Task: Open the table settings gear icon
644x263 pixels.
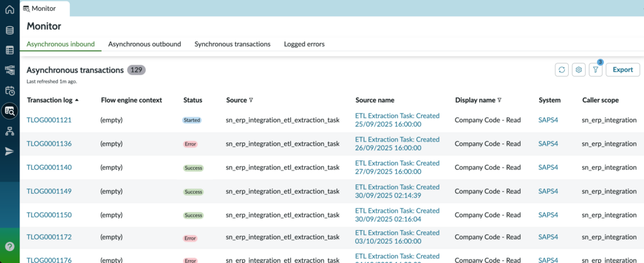Action: tap(578, 70)
